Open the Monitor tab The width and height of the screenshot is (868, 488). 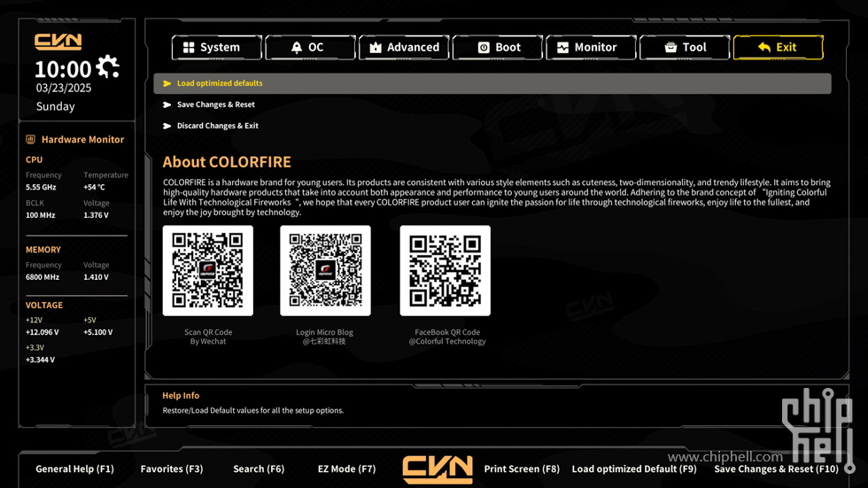pyautogui.click(x=591, y=48)
